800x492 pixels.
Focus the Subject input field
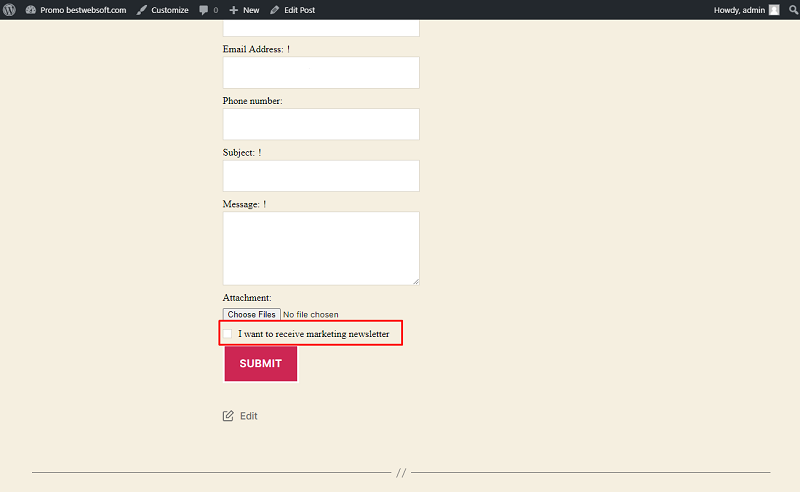coord(321,176)
